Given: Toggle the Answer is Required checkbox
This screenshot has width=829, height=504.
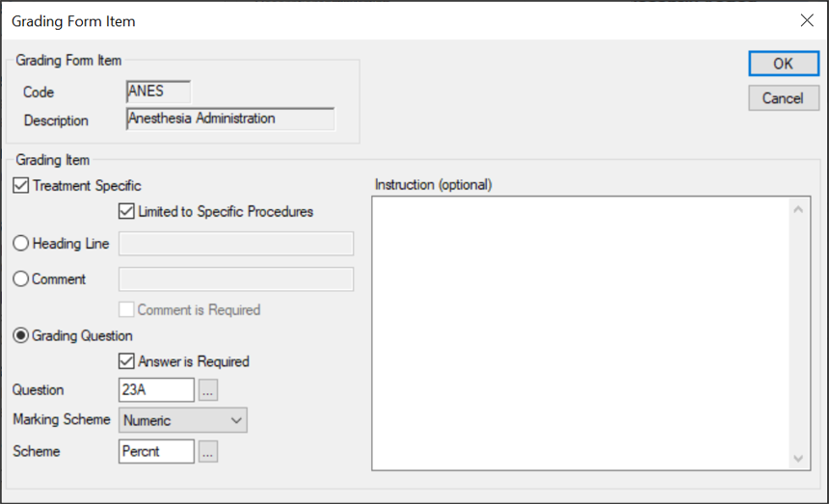Looking at the screenshot, I should 126,361.
